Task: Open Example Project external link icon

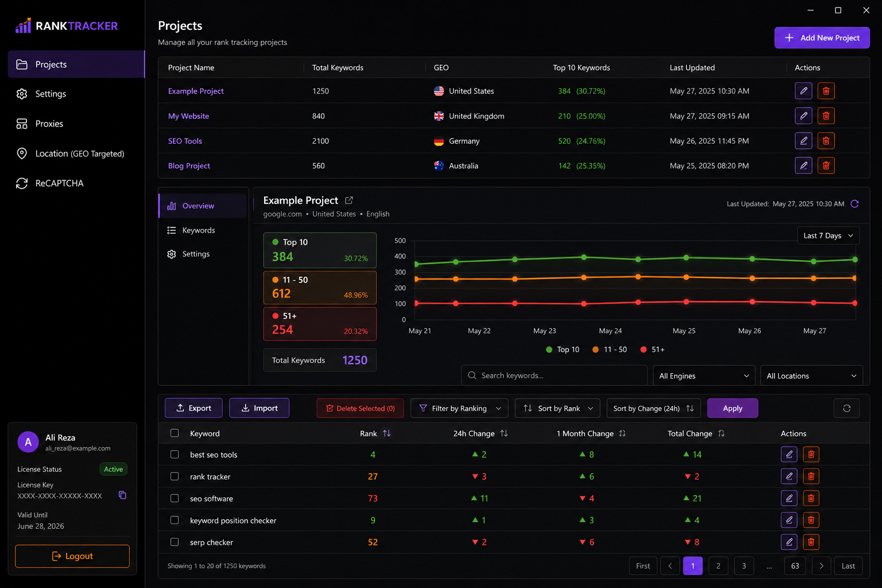Action: 349,200
